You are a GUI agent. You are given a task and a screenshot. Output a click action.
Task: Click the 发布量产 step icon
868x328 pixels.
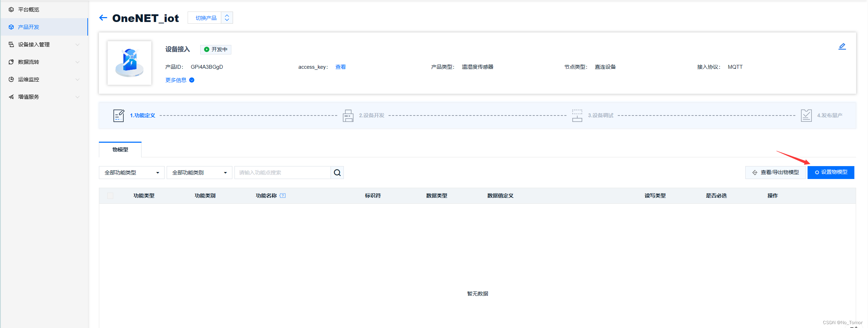click(x=806, y=115)
